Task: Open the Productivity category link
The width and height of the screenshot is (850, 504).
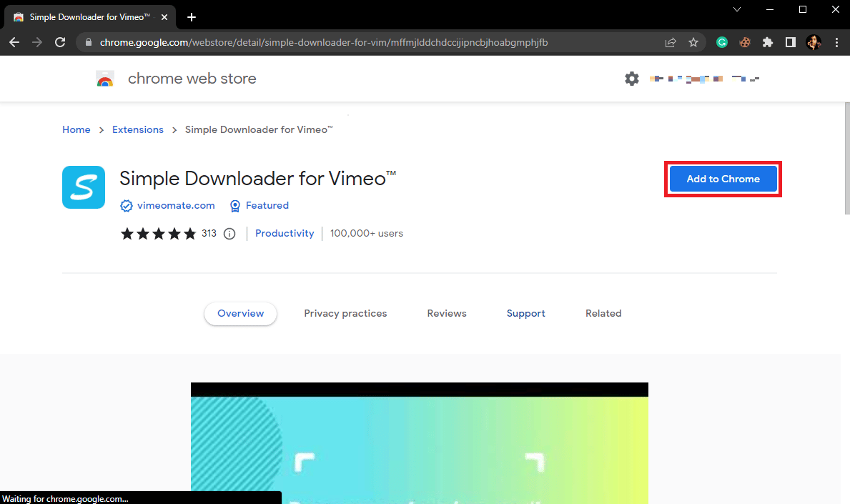Action: click(x=285, y=233)
